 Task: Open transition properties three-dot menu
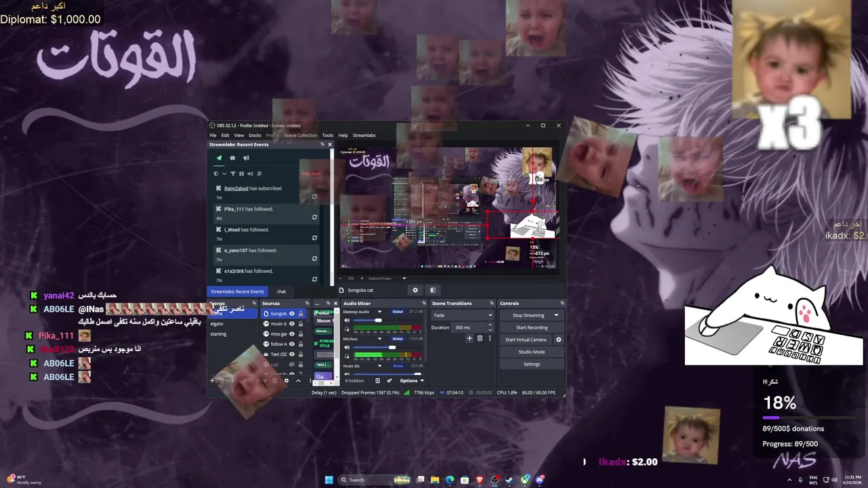click(x=490, y=338)
